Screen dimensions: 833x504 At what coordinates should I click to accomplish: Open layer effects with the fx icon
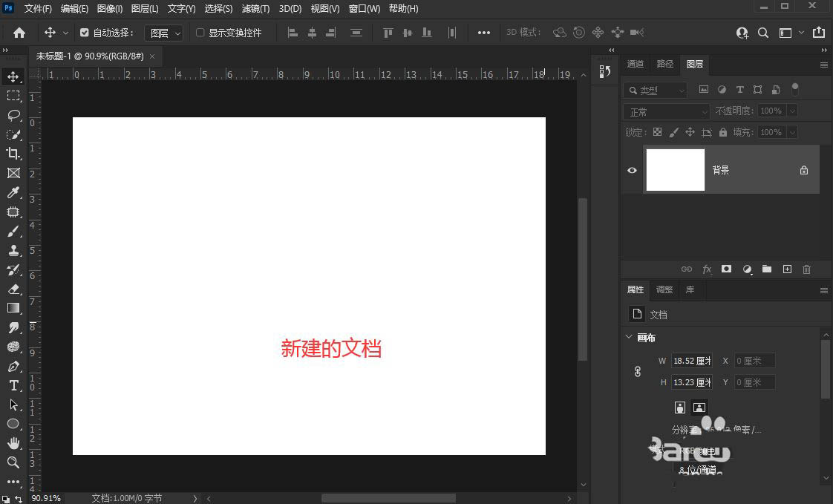(706, 269)
